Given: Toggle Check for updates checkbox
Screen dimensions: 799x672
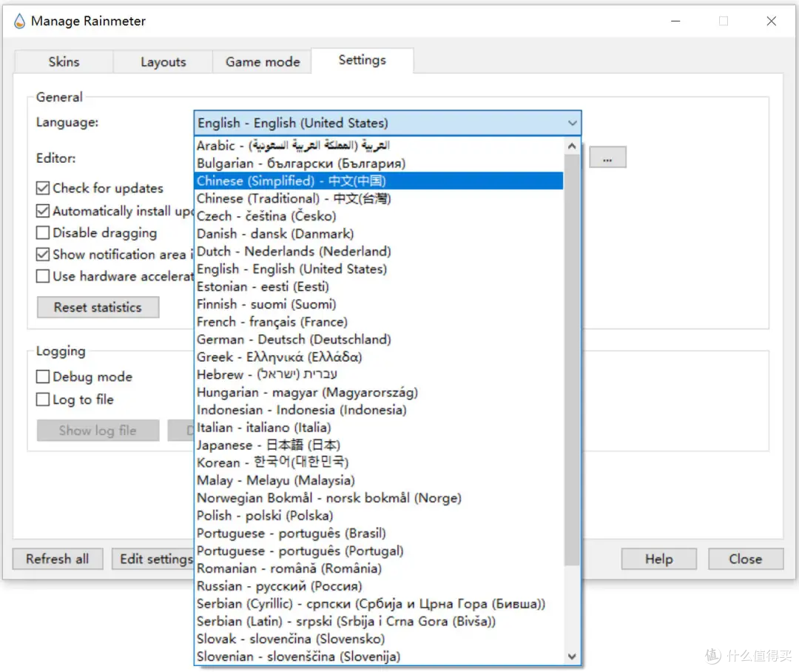Looking at the screenshot, I should click(x=43, y=188).
